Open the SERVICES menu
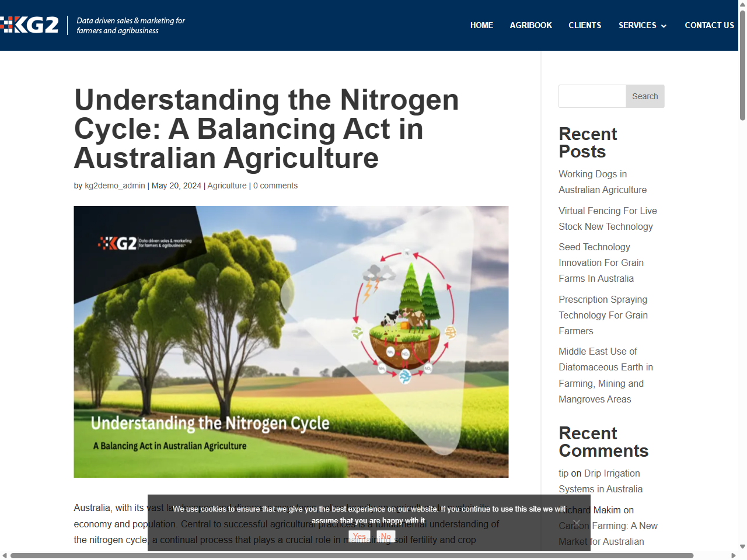747x560 pixels. click(x=636, y=26)
